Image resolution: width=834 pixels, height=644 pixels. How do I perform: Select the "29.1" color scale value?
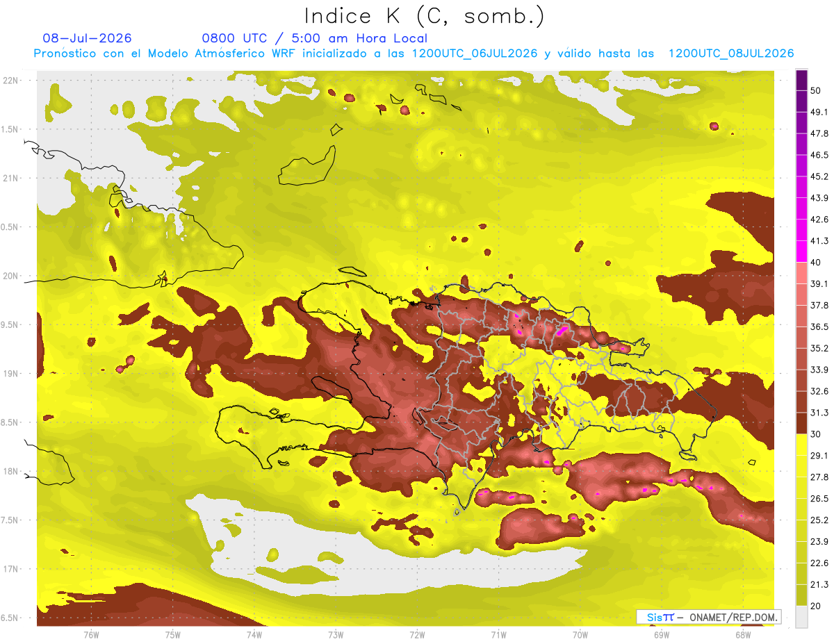(819, 455)
